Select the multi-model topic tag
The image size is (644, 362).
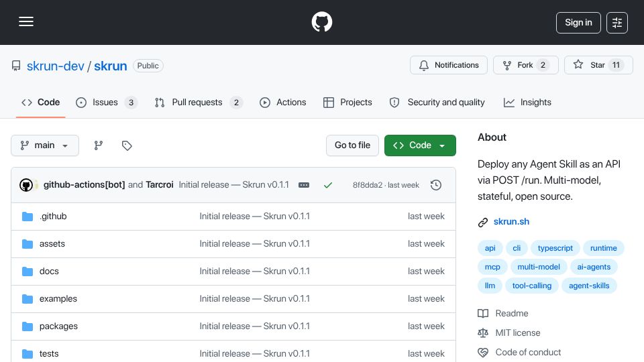pos(539,267)
